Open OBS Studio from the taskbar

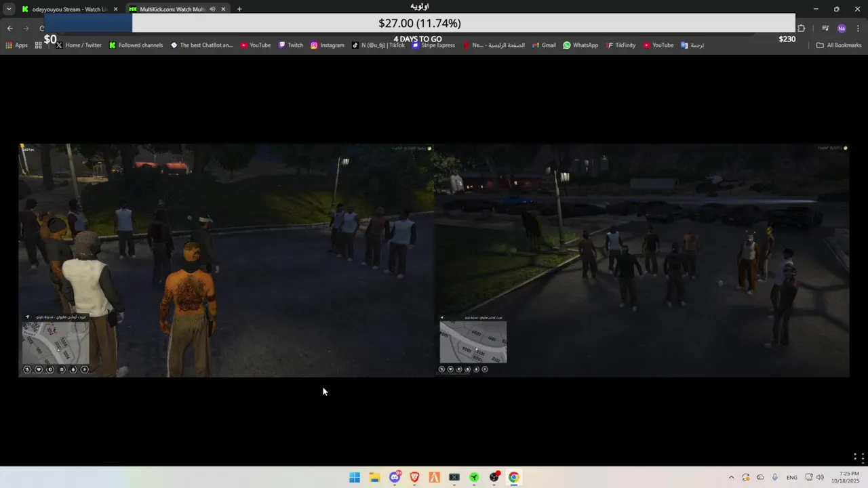[x=494, y=477]
